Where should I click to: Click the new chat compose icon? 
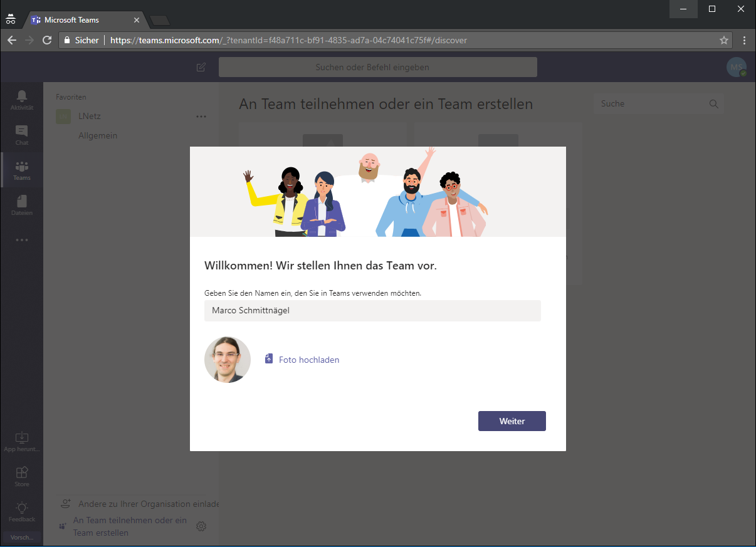pos(201,67)
